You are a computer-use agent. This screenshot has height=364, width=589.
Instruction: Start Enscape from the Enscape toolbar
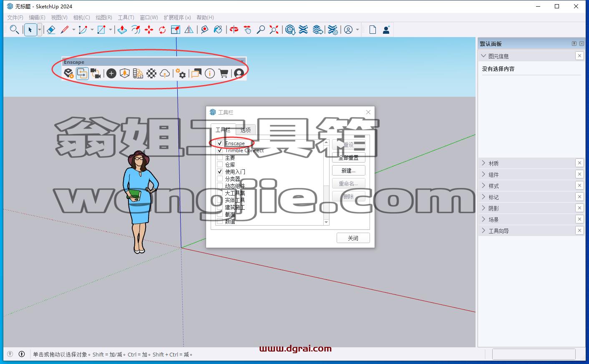coord(69,74)
